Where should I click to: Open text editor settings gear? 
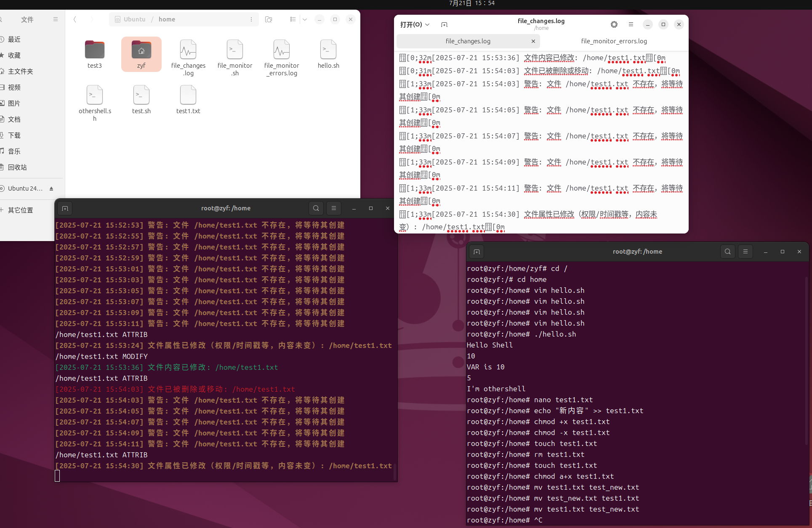point(614,24)
